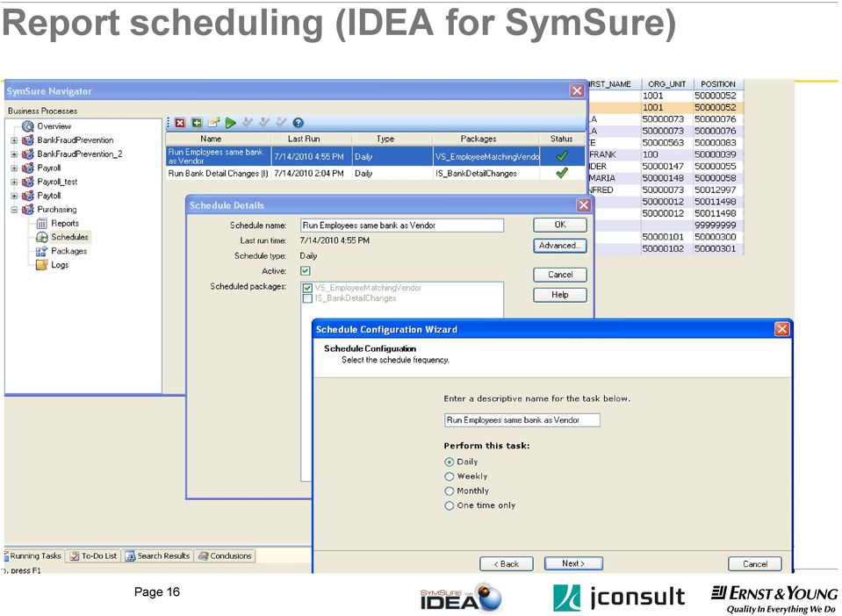Expand the Paytoll tree node
This screenshot has width=842, height=616.
point(15,197)
